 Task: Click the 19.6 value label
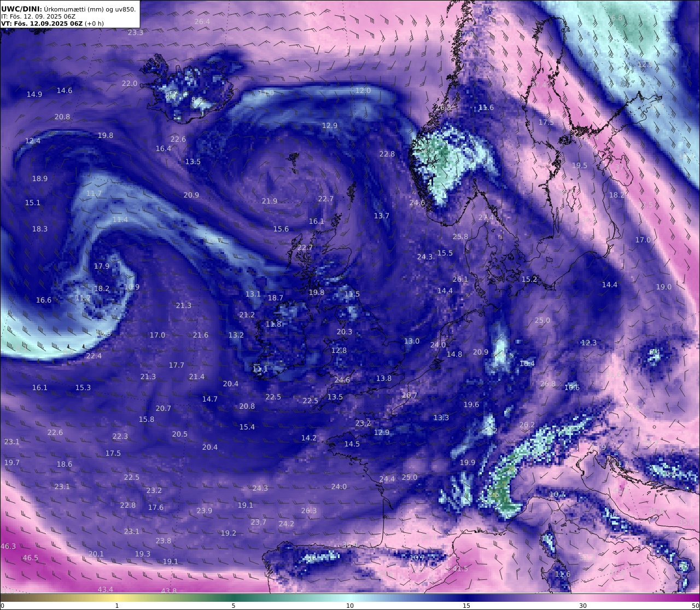[x=471, y=404]
